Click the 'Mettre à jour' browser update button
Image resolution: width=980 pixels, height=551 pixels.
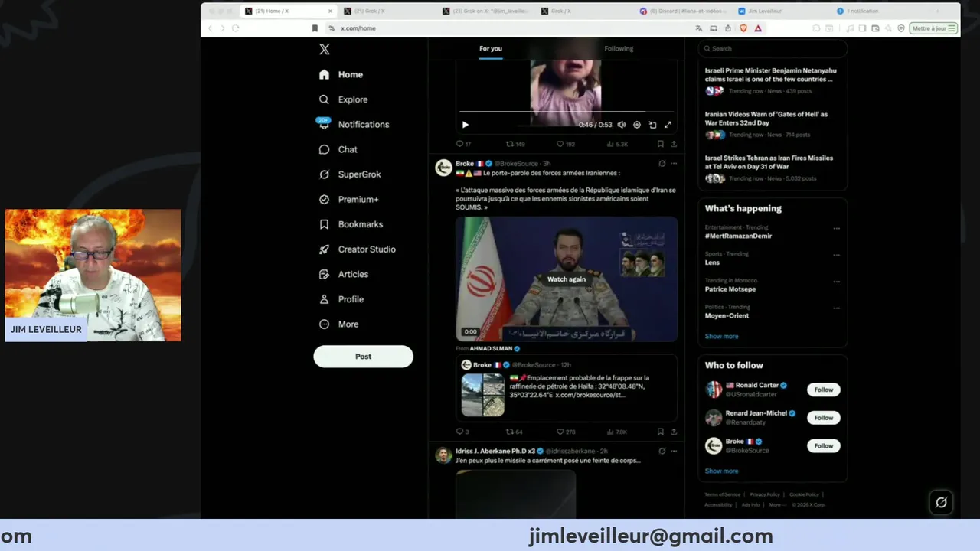tap(934, 28)
